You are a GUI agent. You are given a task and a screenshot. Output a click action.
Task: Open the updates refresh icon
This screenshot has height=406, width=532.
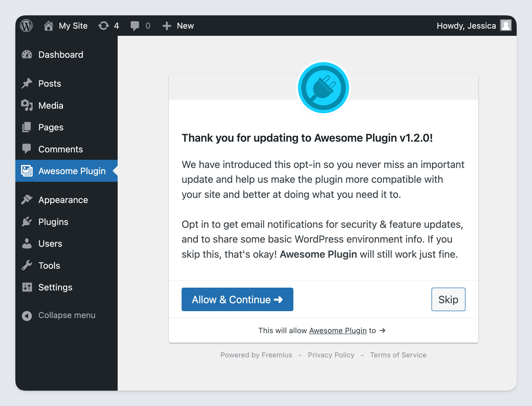click(104, 26)
